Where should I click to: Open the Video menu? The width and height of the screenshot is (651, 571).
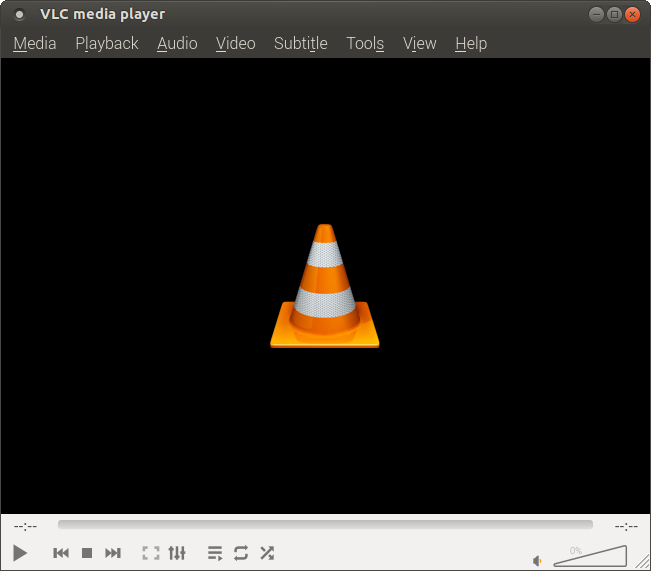[235, 44]
